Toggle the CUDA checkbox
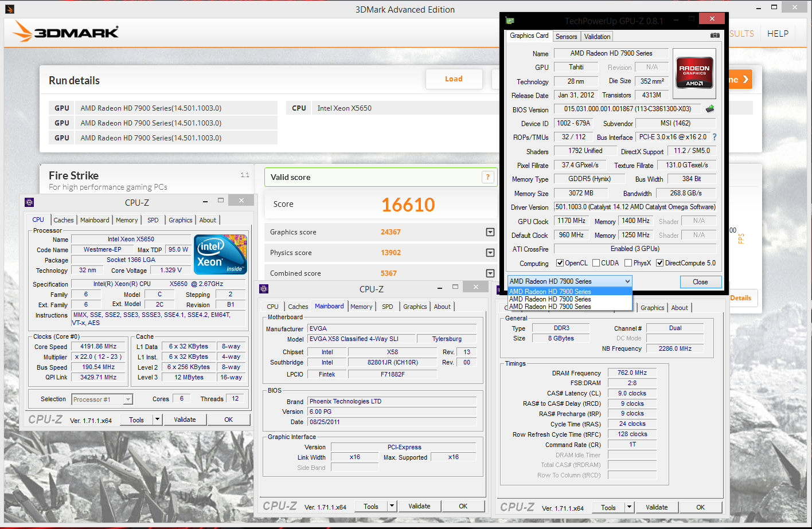 [596, 263]
